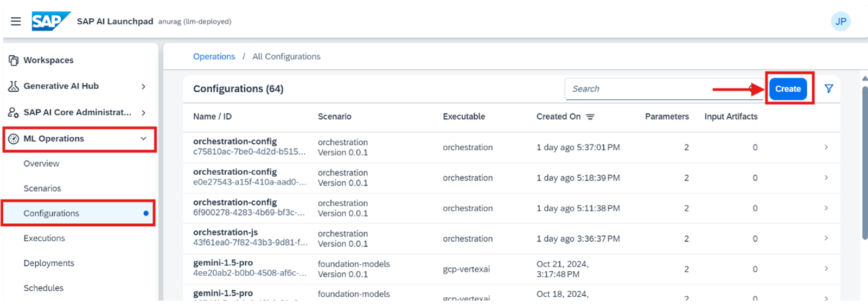Screen dimensions: 868x306
Task: Open details arrow for config 6f900278
Action: point(826,208)
